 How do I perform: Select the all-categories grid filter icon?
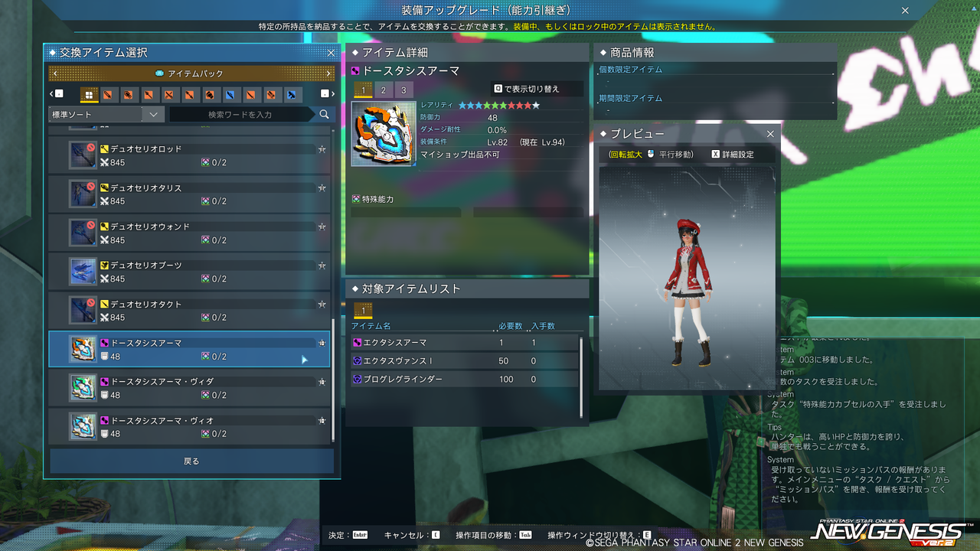[x=89, y=95]
